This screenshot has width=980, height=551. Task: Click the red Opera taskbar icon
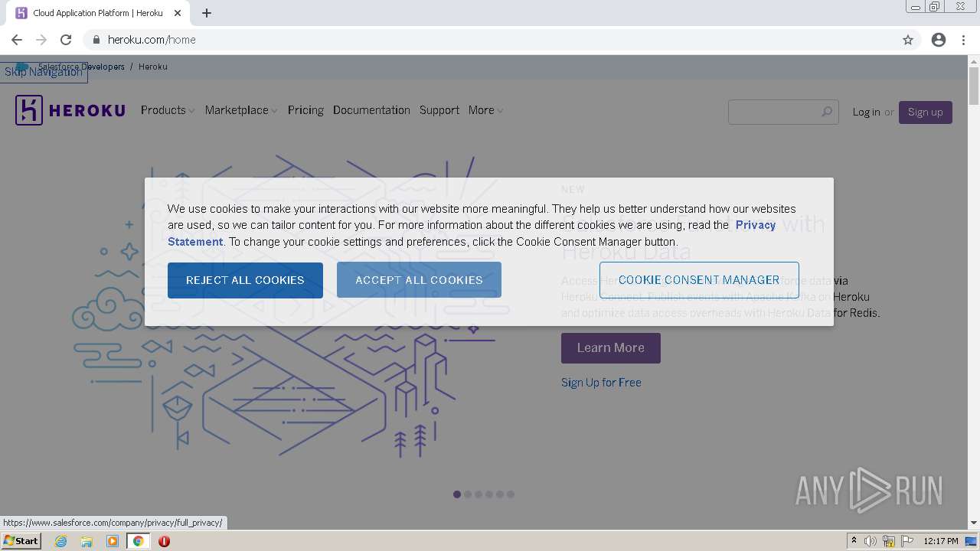pos(164,541)
